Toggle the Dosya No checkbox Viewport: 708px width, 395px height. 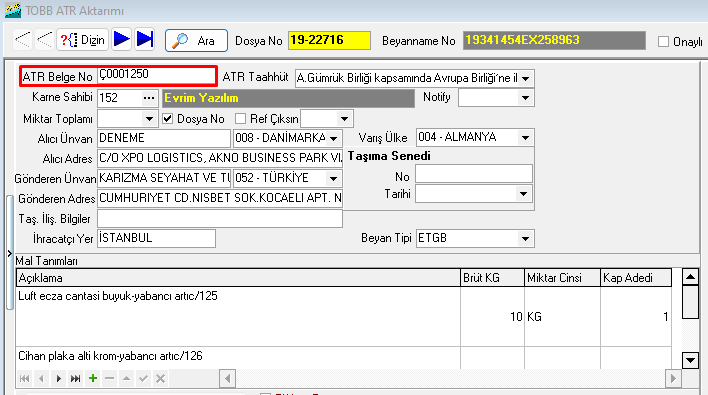[x=168, y=119]
